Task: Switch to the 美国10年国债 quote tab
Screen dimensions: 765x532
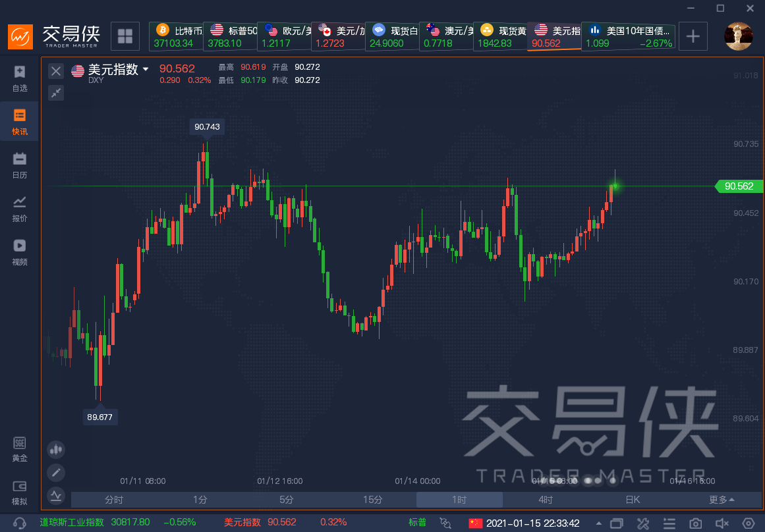Action: (629, 36)
